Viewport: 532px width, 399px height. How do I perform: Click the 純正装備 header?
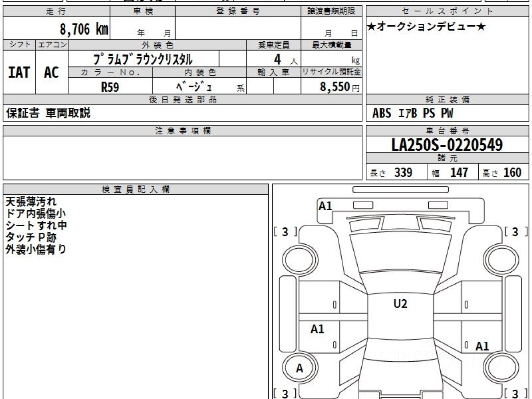(x=448, y=100)
